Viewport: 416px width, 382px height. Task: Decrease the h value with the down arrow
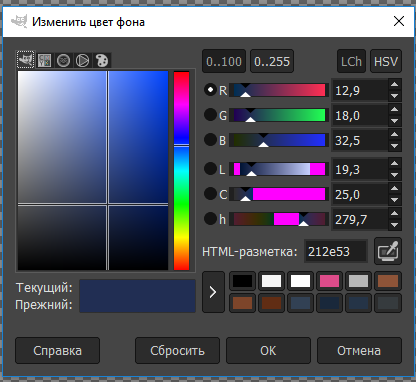[x=395, y=225]
